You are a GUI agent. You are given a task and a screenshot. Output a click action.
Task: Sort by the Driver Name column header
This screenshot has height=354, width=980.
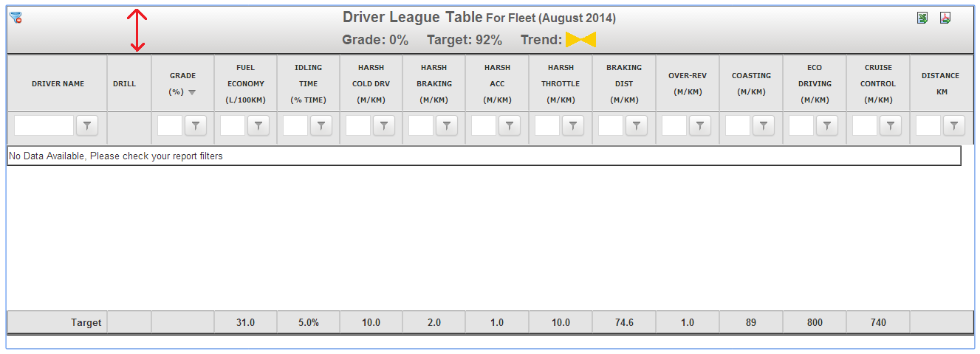tap(58, 84)
